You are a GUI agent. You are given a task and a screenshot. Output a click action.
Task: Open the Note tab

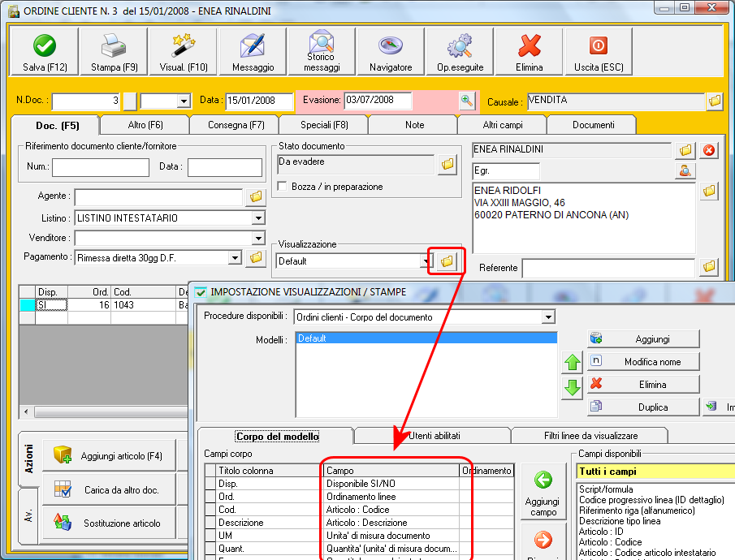pos(414,125)
